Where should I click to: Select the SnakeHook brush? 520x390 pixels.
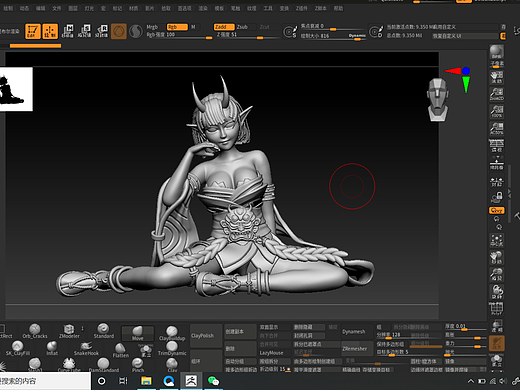pos(86,348)
